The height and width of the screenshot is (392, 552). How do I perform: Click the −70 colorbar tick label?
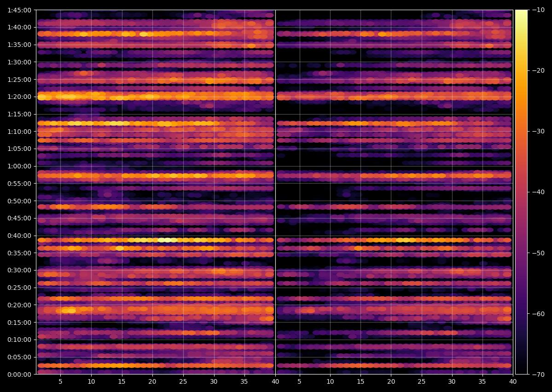[538, 375]
